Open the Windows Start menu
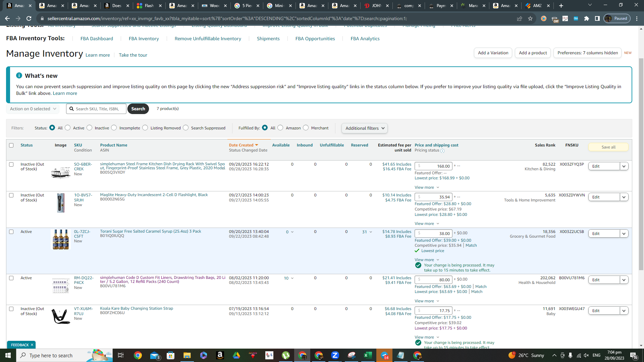The image size is (644, 362). 8,355
